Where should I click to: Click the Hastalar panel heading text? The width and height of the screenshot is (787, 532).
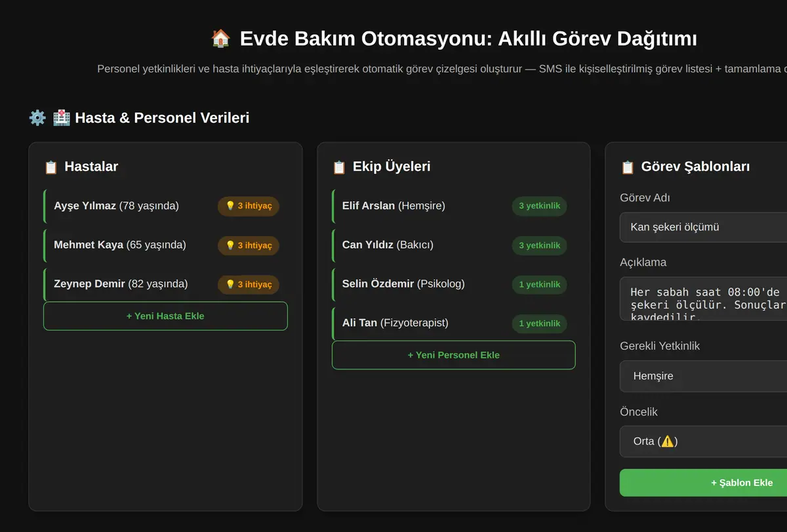tap(91, 167)
